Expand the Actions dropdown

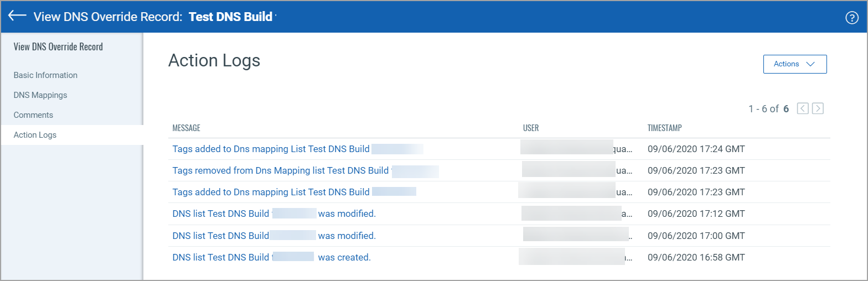coord(794,64)
